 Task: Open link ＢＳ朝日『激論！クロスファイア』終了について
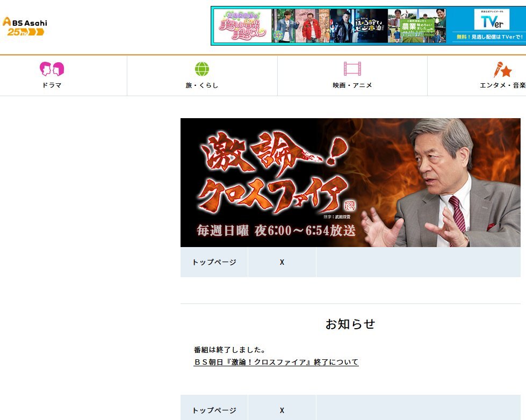(x=276, y=363)
